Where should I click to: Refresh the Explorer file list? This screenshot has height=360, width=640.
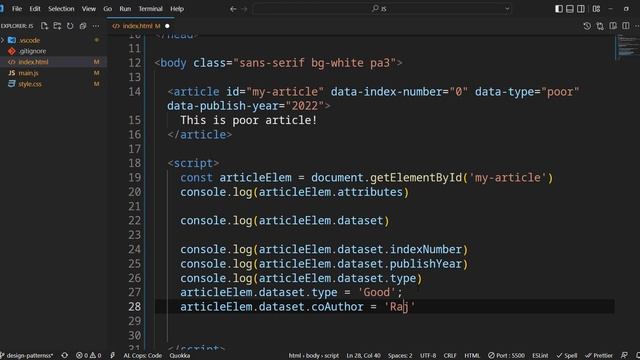click(70, 26)
